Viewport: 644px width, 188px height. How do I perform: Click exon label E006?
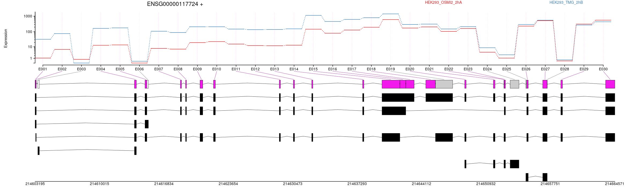139,69
